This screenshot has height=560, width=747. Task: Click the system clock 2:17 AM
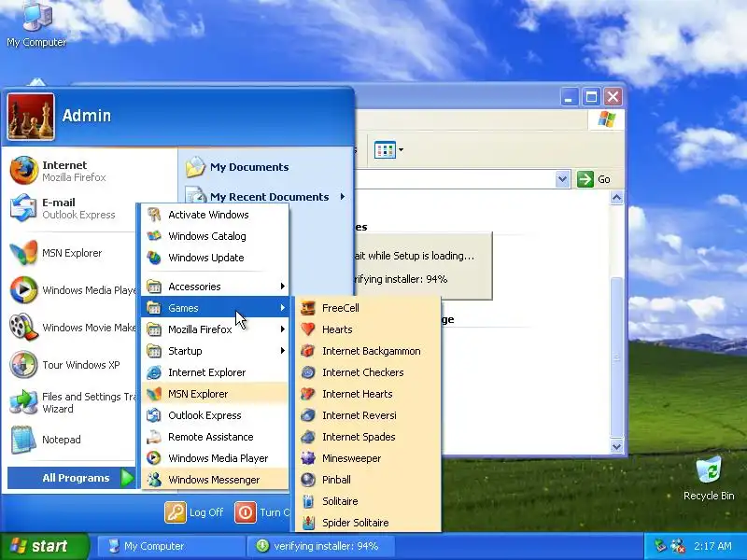pos(712,546)
